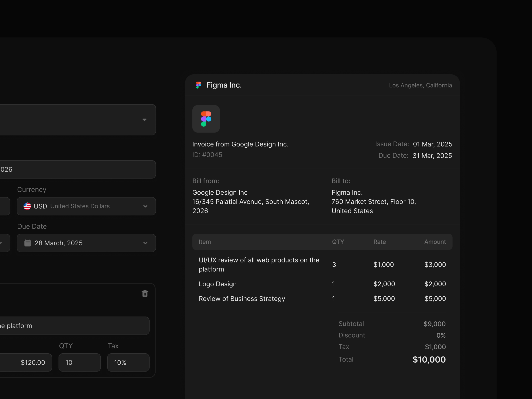The width and height of the screenshot is (532, 399).
Task: Click the Tax field showing 10%
Action: (128, 362)
